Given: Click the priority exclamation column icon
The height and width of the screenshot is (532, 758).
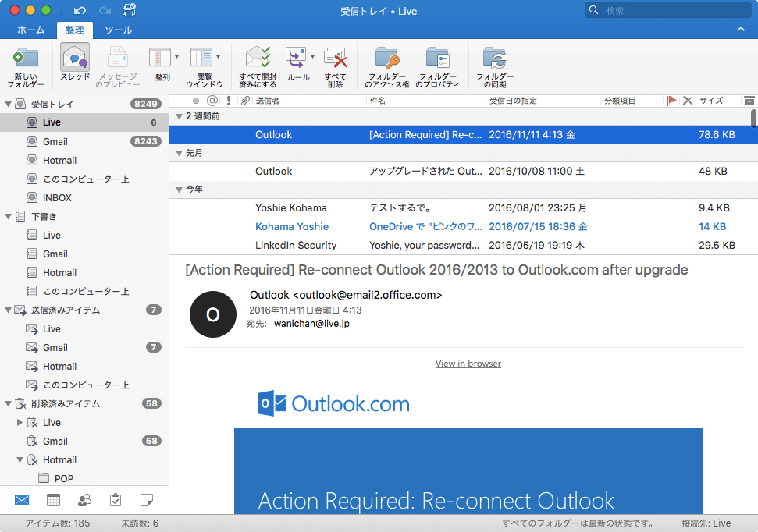Looking at the screenshot, I should point(228,101).
